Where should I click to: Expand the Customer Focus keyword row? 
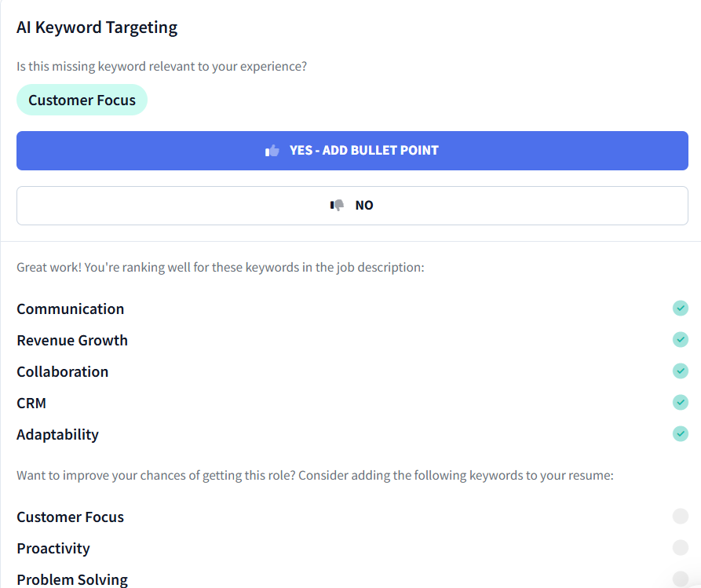[70, 517]
